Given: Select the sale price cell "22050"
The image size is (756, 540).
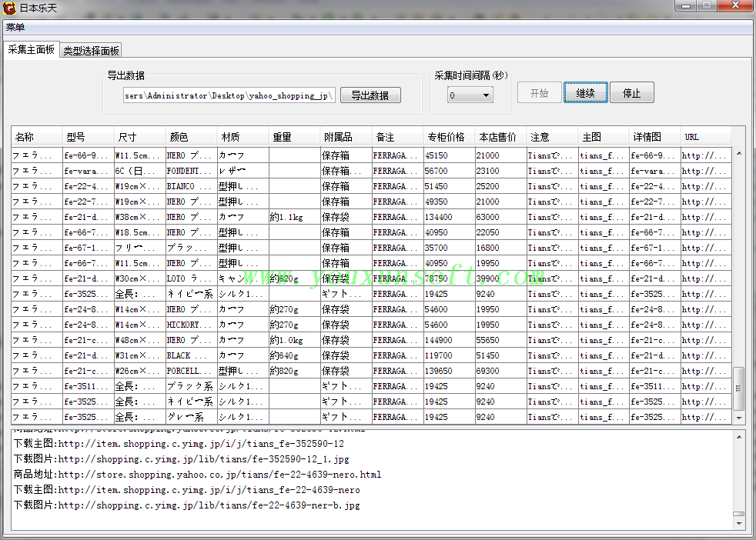Looking at the screenshot, I should pyautogui.click(x=501, y=232).
